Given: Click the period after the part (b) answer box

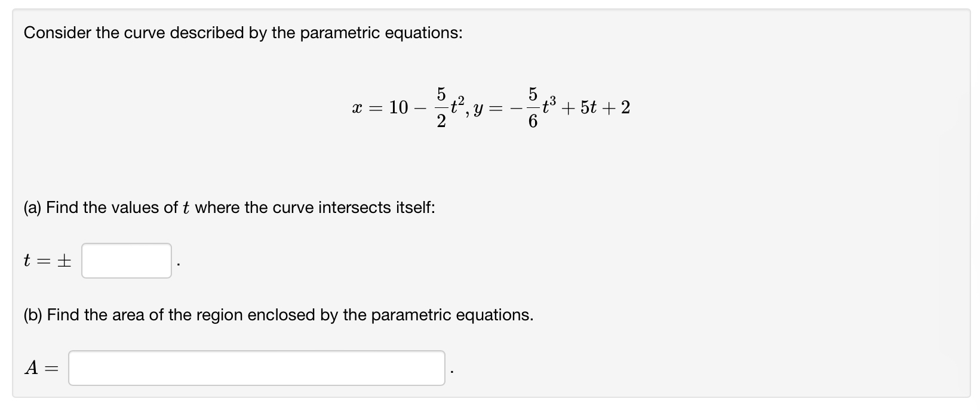Looking at the screenshot, I should coord(453,370).
